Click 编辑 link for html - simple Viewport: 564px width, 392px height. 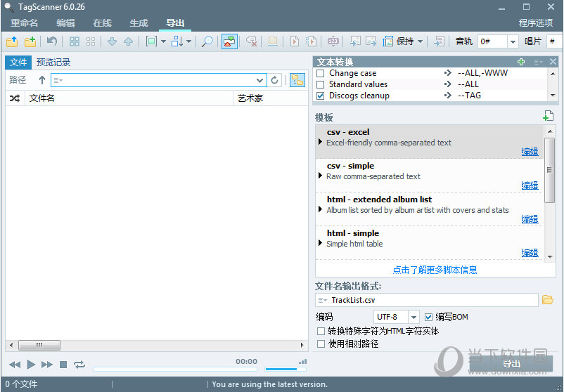click(x=530, y=253)
